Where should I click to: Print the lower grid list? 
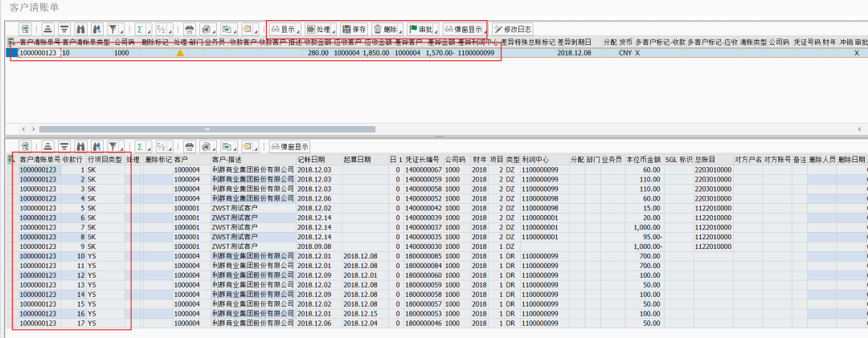click(x=190, y=147)
